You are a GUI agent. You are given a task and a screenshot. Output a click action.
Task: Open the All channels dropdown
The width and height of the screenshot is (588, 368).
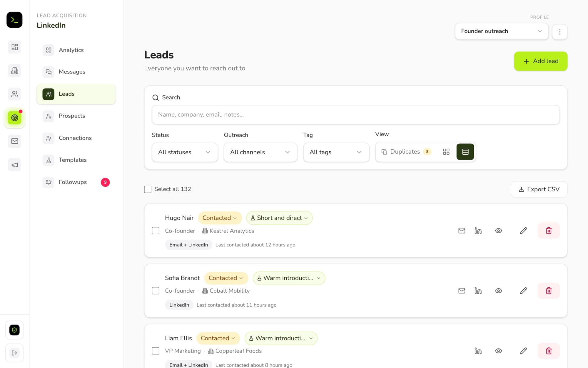[260, 152]
